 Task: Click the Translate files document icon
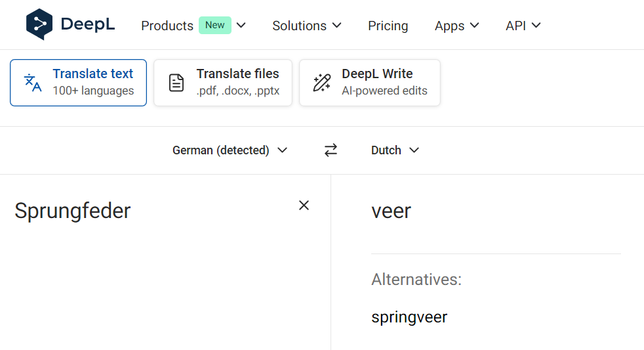click(x=176, y=83)
